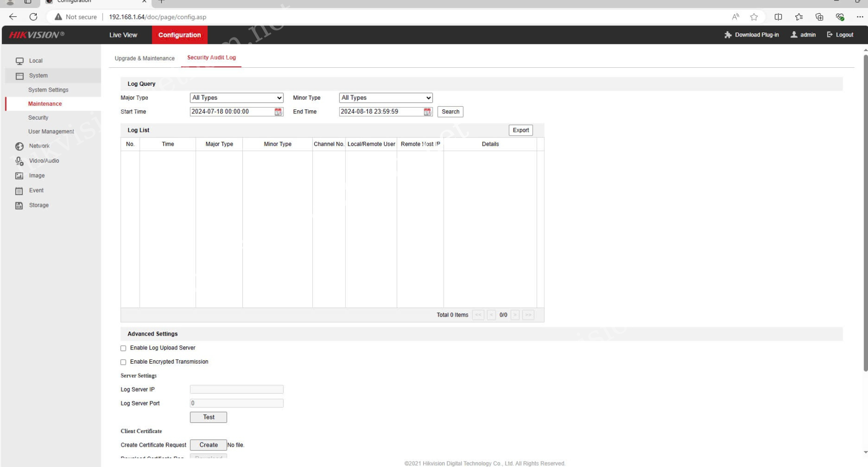
Task: Switch to Upgrade & Maintenance tab
Action: coord(145,59)
